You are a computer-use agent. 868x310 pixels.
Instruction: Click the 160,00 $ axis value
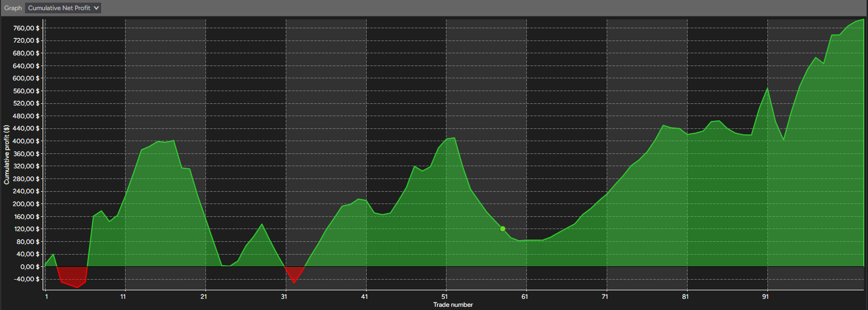click(26, 217)
